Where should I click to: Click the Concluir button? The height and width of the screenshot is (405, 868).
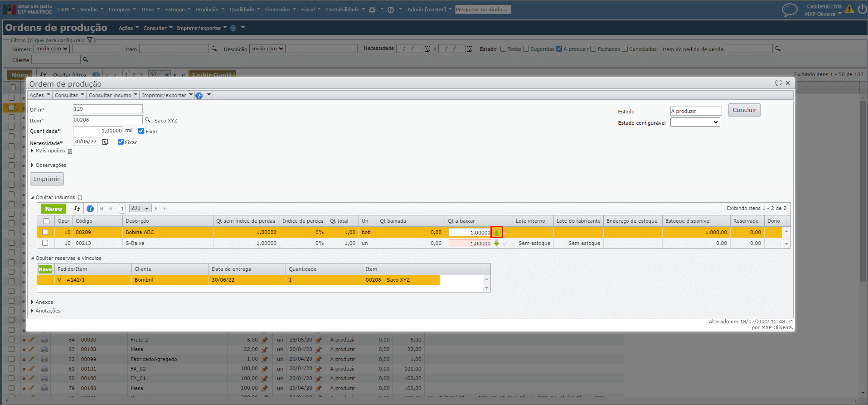click(x=744, y=110)
